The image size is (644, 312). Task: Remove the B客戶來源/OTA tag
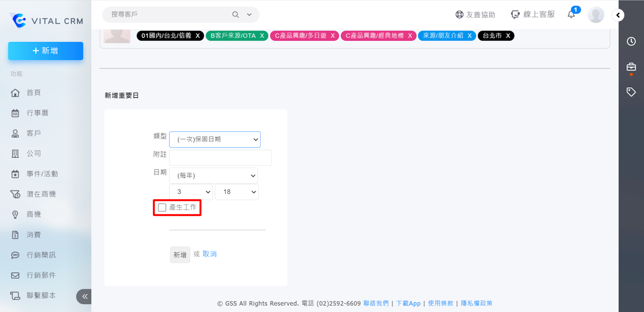pos(262,36)
